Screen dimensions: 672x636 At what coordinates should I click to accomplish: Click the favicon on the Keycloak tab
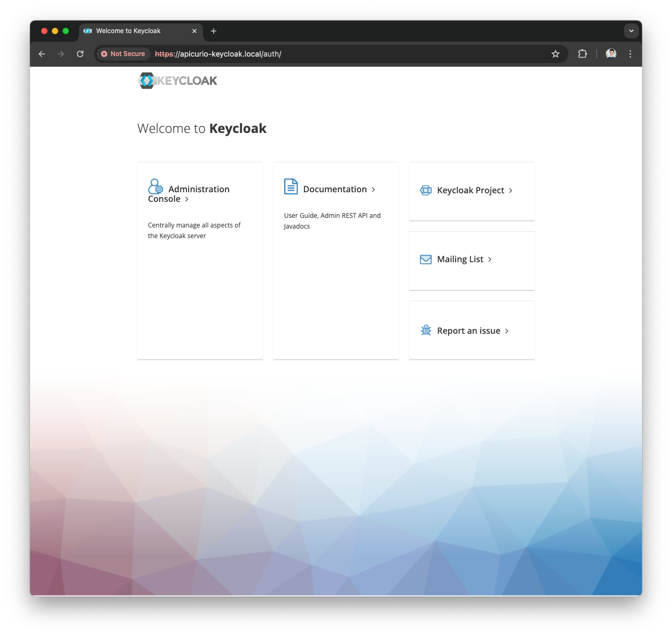point(88,31)
